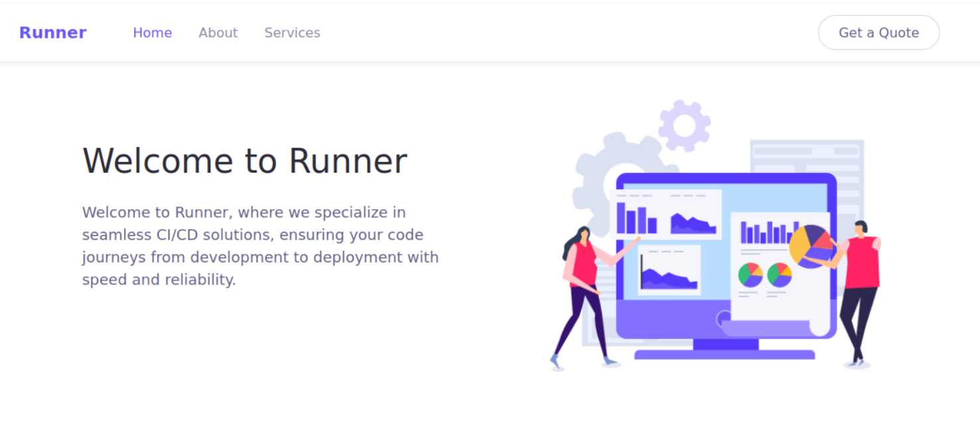Click the Welcome to Runner heading

click(244, 161)
